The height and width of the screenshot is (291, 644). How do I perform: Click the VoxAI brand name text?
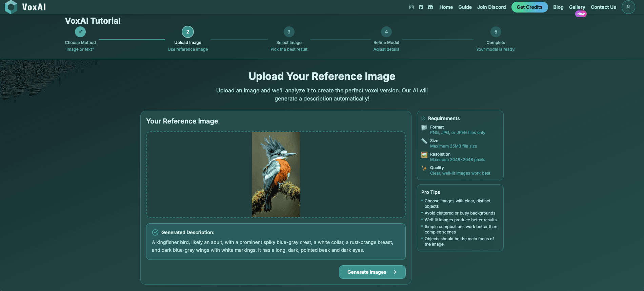click(x=34, y=7)
